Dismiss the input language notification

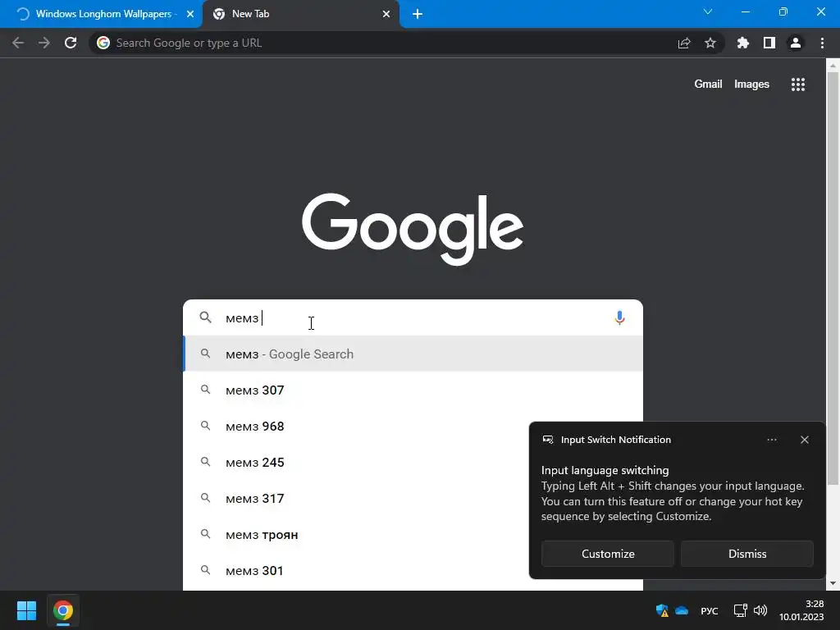tap(746, 554)
